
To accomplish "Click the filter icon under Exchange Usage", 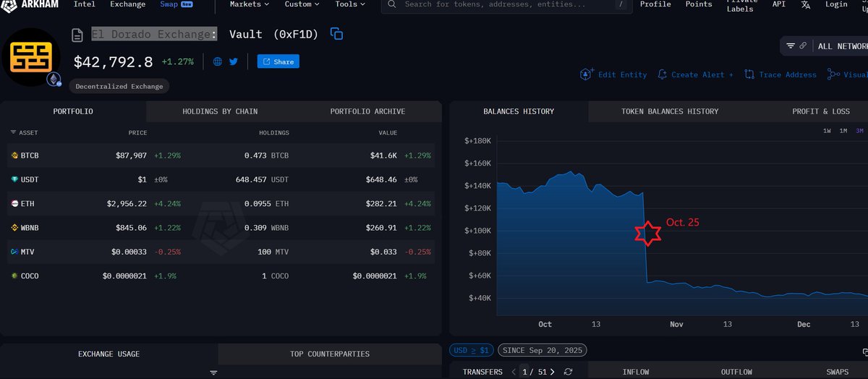I will click(213, 373).
